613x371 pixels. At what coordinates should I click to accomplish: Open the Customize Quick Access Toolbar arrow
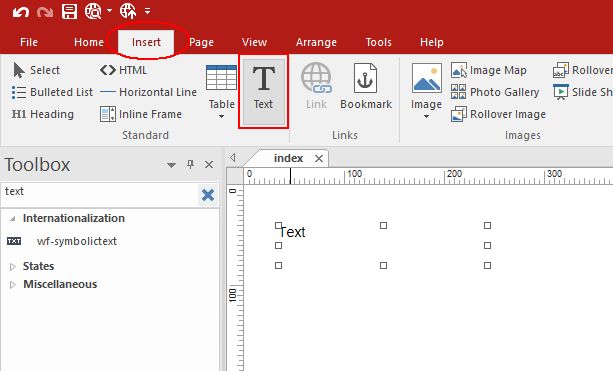coord(147,11)
